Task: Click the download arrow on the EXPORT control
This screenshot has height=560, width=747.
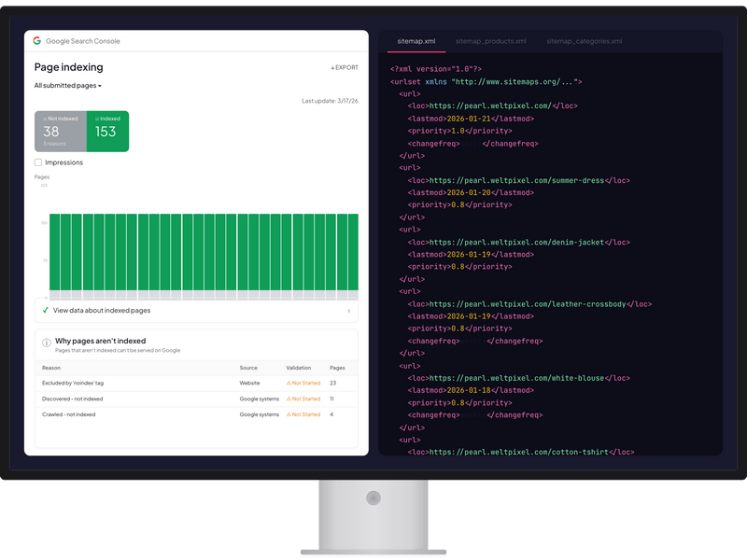Action: pyautogui.click(x=331, y=67)
